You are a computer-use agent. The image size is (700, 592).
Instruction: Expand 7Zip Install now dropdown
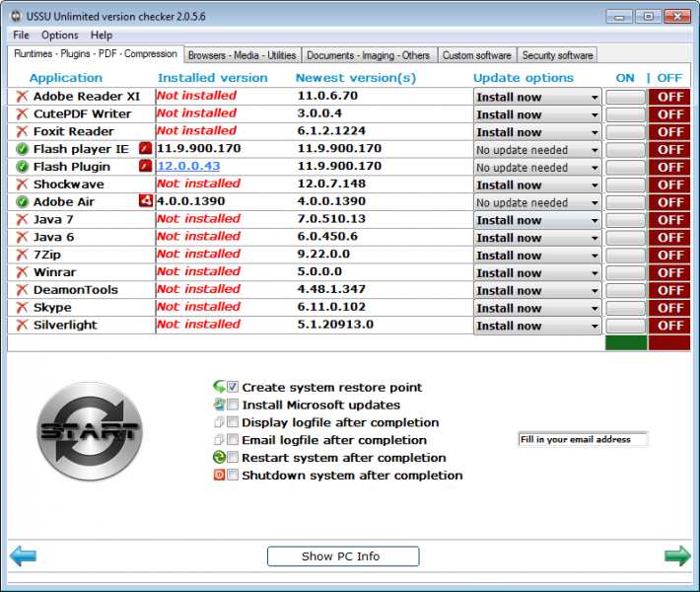pos(537,256)
